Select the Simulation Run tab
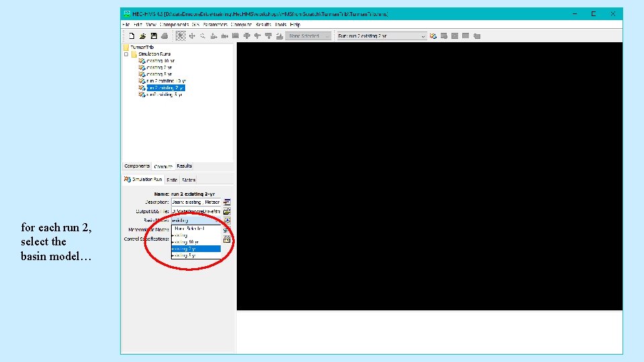Image resolution: width=644 pixels, height=362 pixels. point(144,180)
